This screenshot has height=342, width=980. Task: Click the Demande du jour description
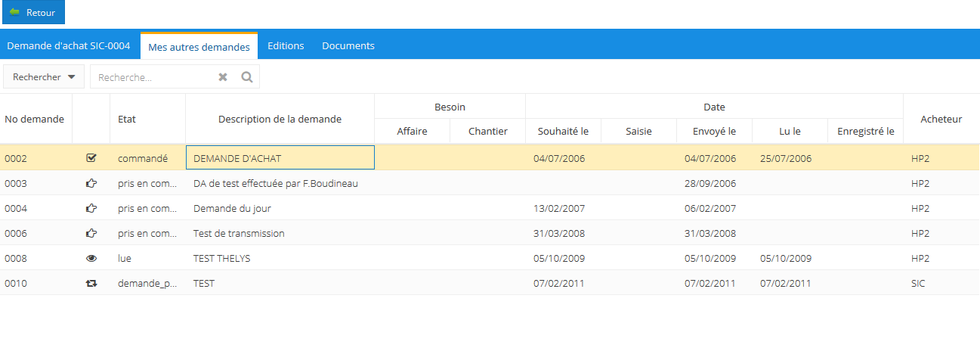click(232, 208)
